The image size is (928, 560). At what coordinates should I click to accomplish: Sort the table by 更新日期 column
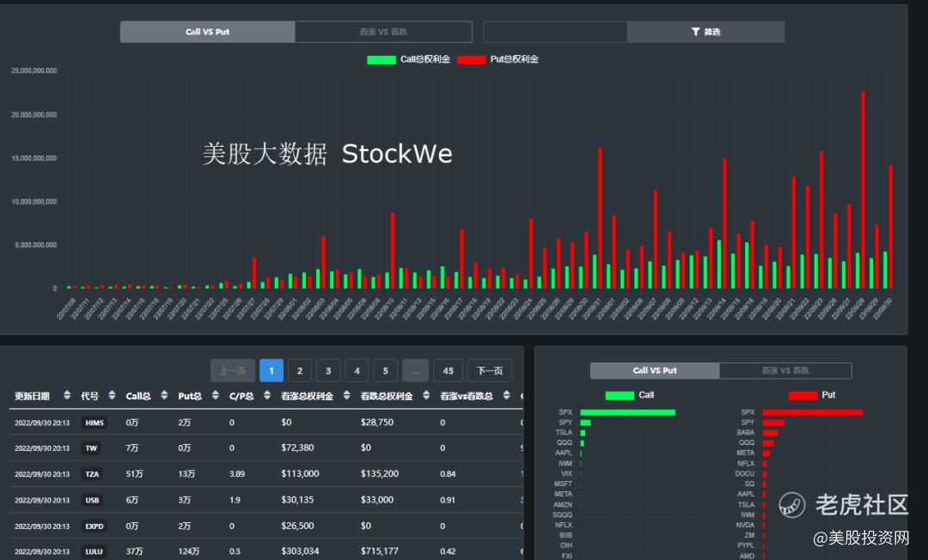(x=67, y=395)
